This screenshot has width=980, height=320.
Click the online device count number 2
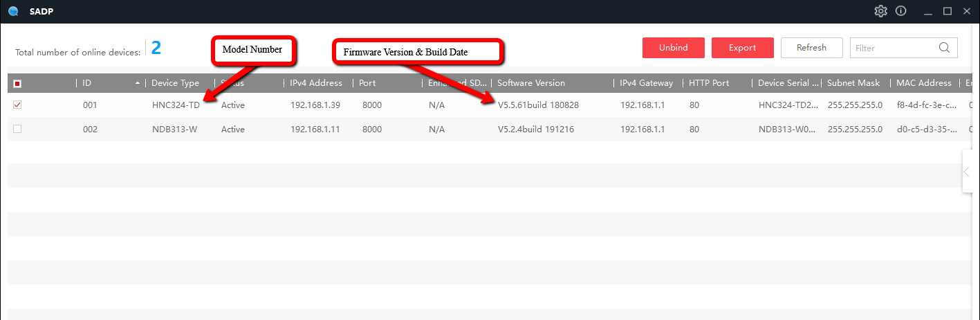coord(156,48)
